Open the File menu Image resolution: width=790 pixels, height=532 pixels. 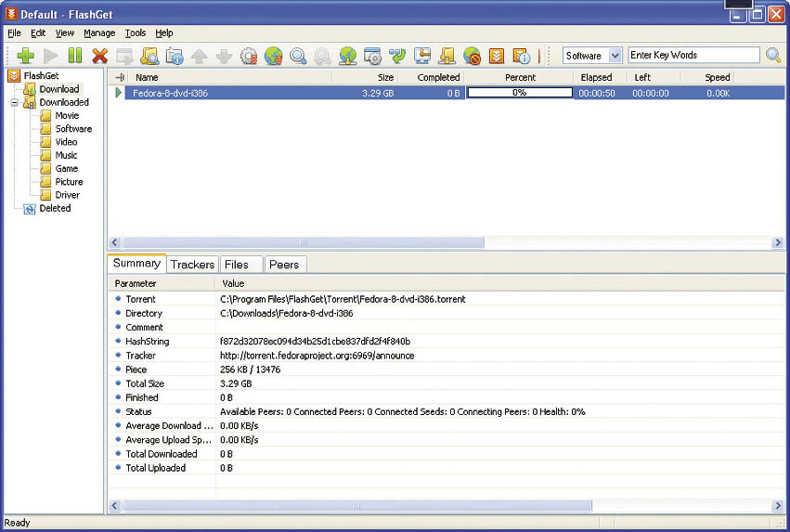coord(14,32)
